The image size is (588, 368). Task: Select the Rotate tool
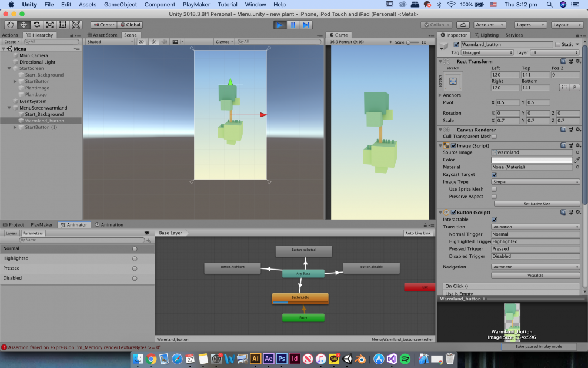(x=37, y=25)
